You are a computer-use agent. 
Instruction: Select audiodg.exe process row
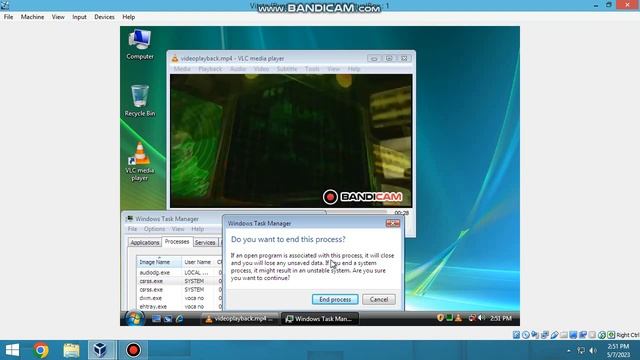(x=180, y=272)
